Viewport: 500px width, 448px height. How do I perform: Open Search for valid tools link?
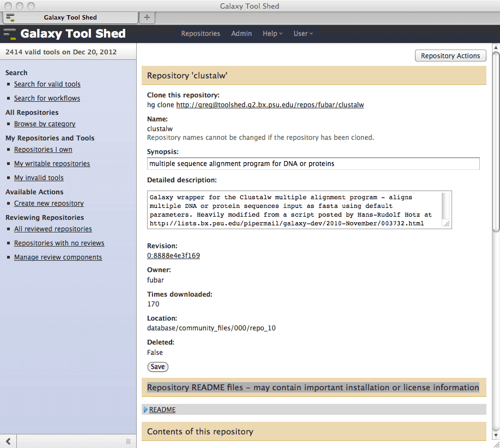pyautogui.click(x=47, y=84)
